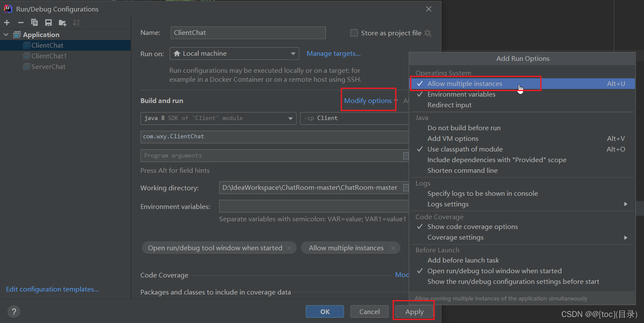This screenshot has height=323, width=644.
Task: Open Manage targets link
Action: click(x=333, y=54)
